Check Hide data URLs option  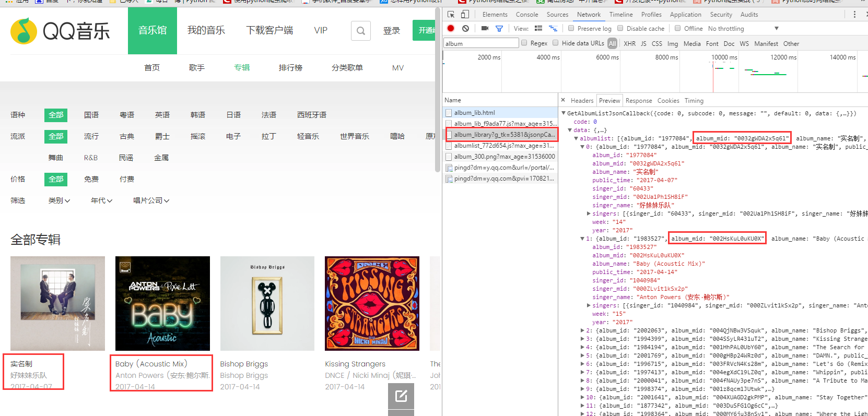556,43
